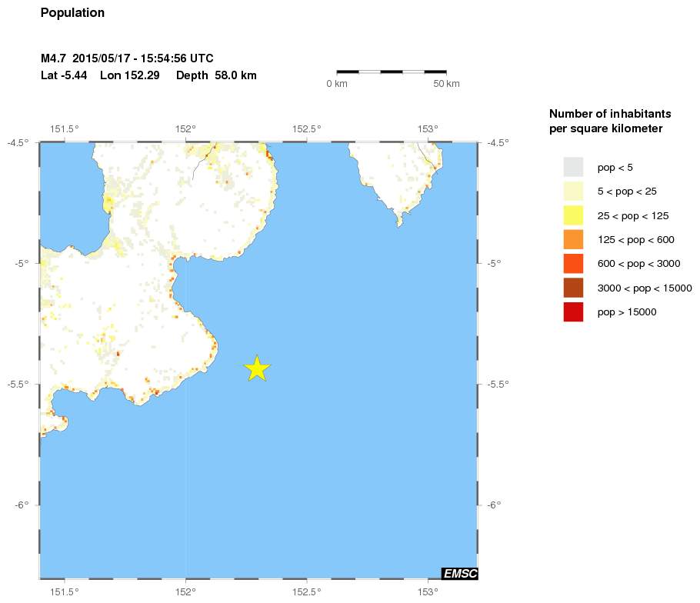Click the 'Number of inhabitants' legend title
This screenshot has width=700, height=603.
pos(603,114)
